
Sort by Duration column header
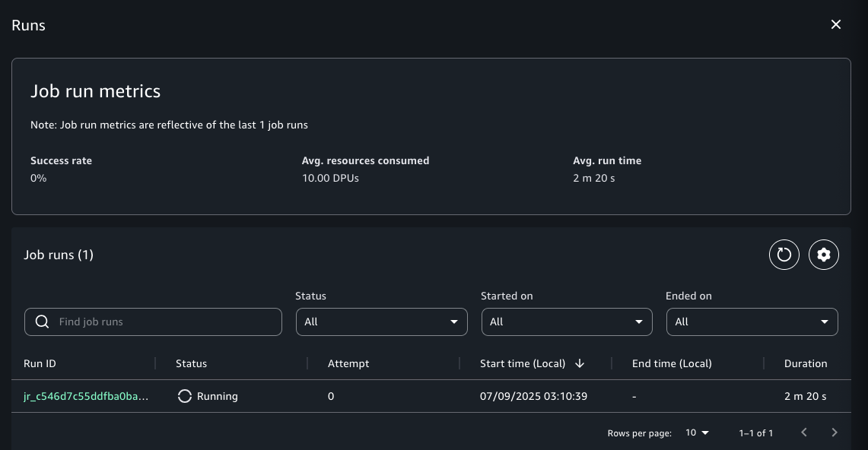coord(805,363)
